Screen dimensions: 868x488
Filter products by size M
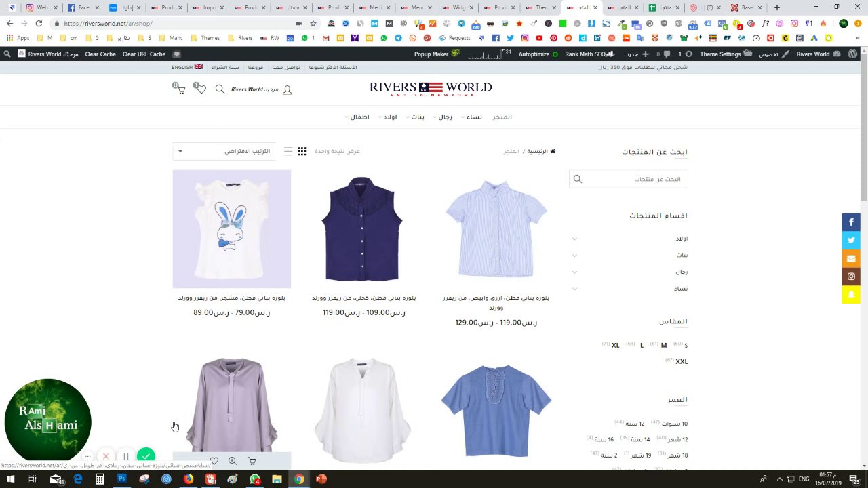pyautogui.click(x=664, y=345)
